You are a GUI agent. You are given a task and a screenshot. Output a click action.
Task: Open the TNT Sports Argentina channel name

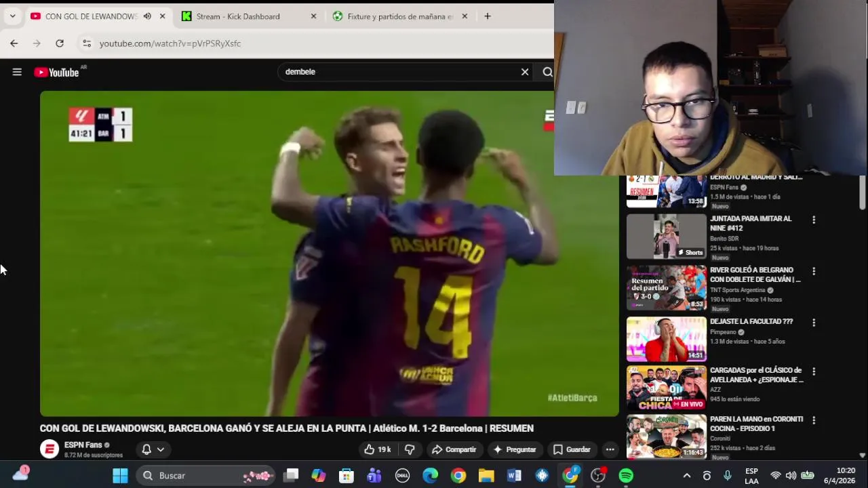tap(738, 290)
